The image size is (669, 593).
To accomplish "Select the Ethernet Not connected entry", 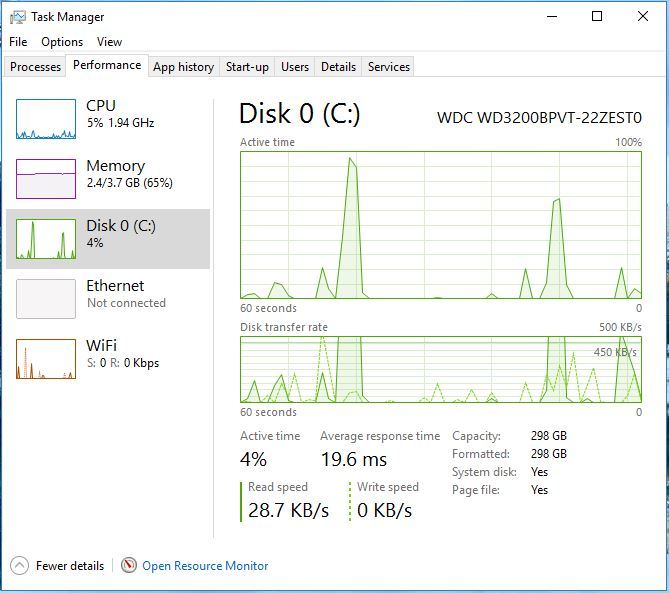I will tap(108, 299).
